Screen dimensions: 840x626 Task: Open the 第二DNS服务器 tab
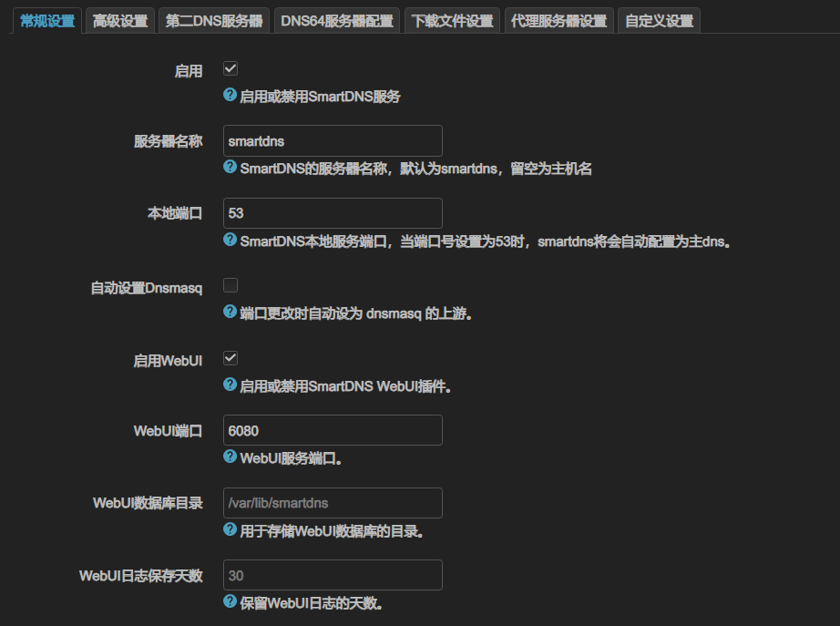pos(211,20)
